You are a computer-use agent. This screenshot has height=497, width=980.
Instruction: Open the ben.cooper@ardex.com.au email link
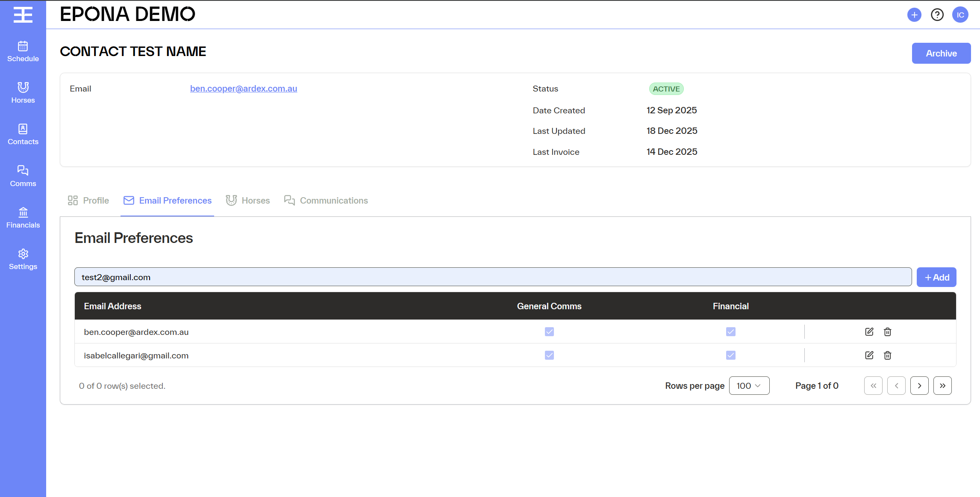click(x=244, y=89)
